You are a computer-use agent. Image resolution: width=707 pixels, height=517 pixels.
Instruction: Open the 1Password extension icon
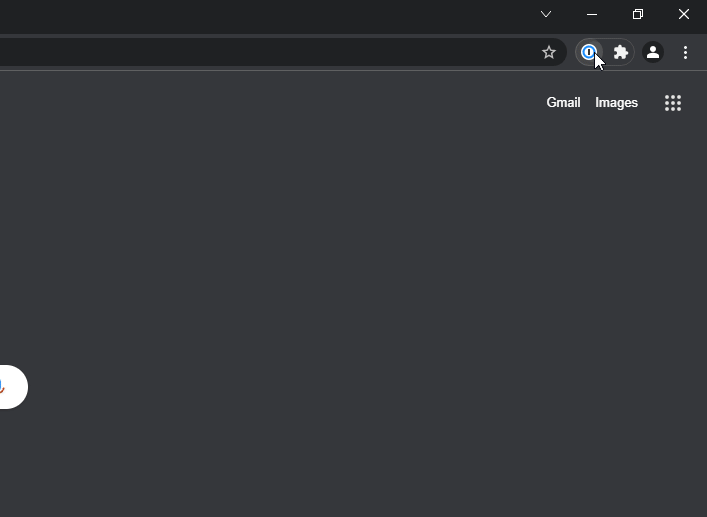[589, 52]
